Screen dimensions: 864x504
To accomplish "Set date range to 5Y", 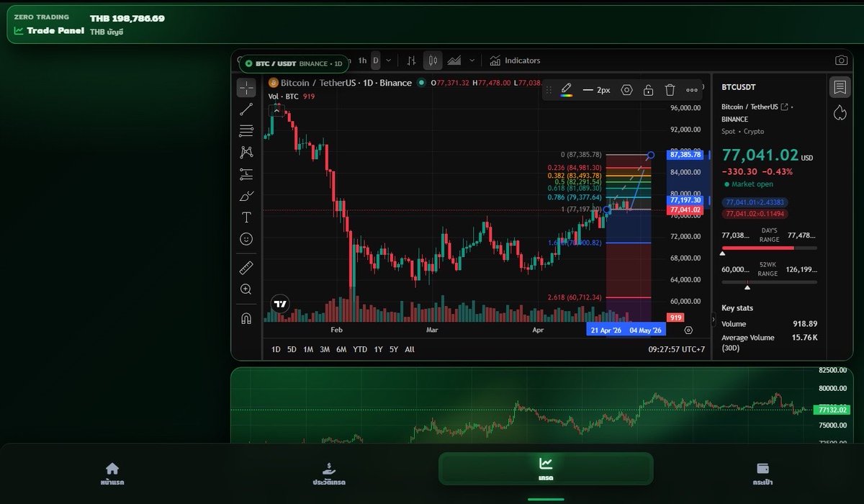I will point(394,349).
